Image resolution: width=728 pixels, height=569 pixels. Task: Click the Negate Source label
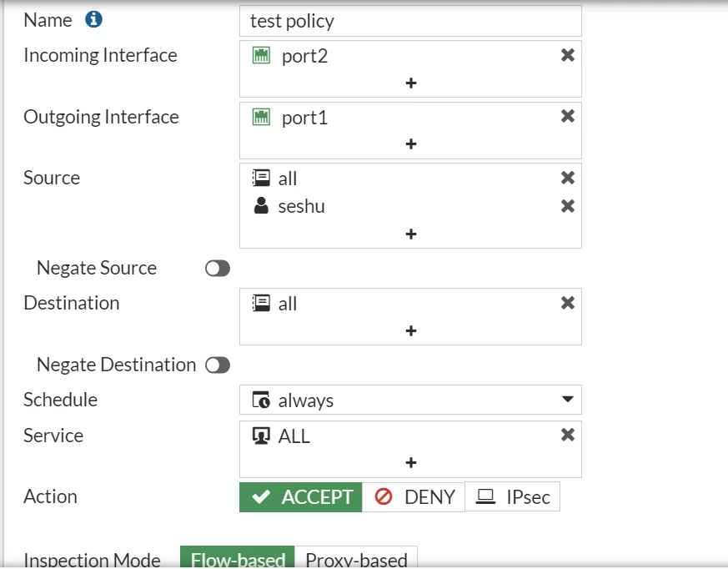tap(97, 268)
